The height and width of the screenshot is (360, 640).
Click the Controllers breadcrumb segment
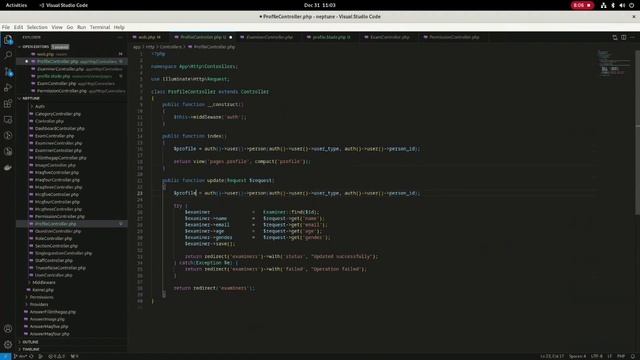pyautogui.click(x=171, y=47)
